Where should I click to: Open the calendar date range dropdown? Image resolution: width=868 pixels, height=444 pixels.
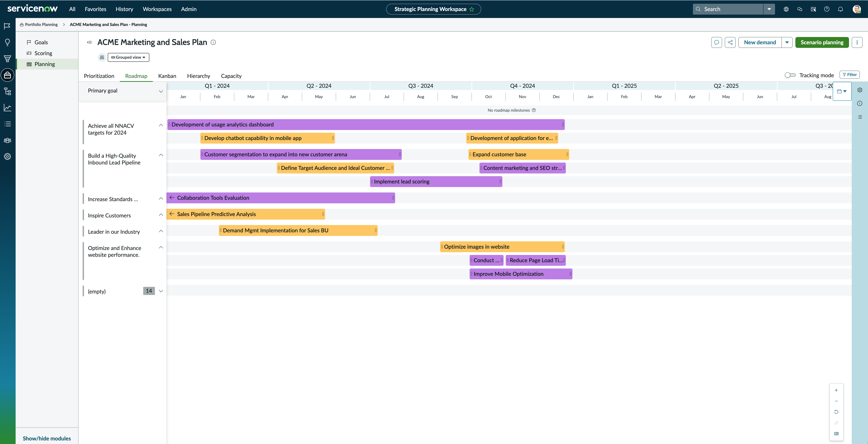842,91
